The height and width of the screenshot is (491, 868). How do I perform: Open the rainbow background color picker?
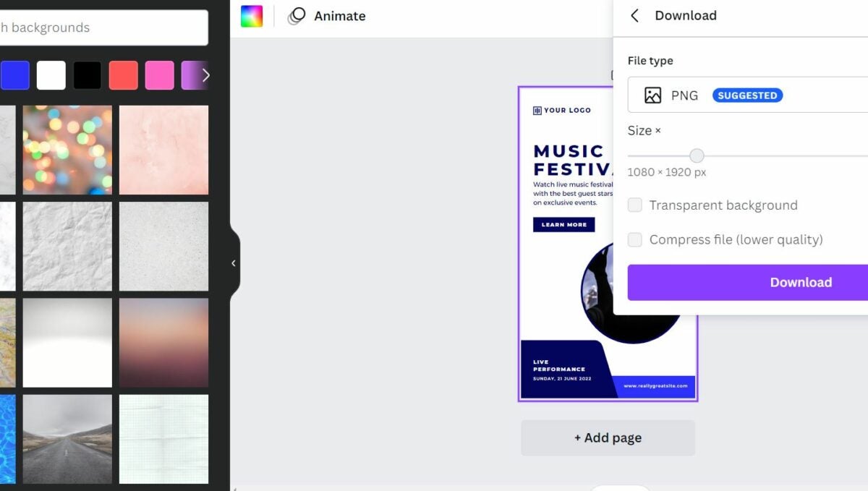[252, 16]
